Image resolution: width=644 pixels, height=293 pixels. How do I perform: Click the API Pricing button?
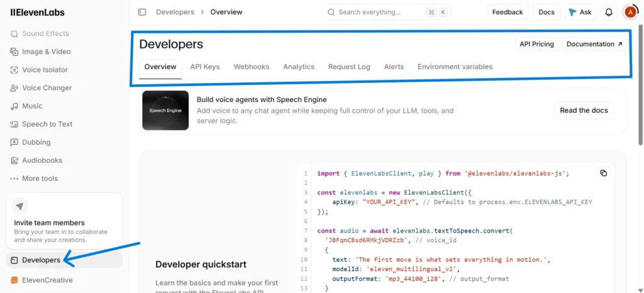tap(537, 44)
